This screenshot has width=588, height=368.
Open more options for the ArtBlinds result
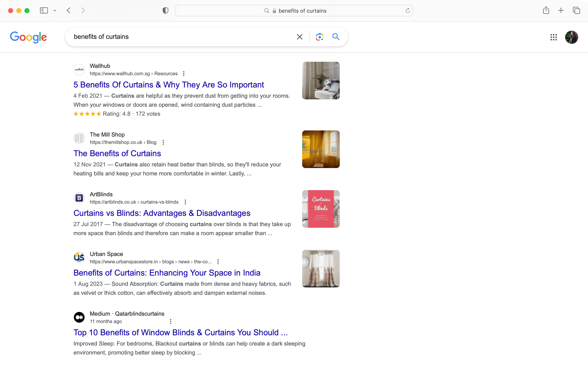point(185,202)
